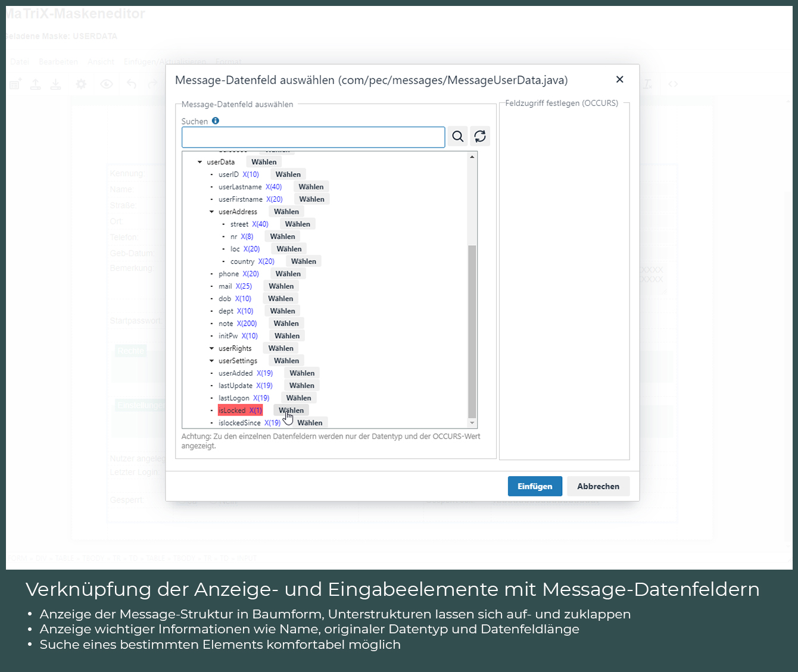Select Wählen for the phone field
The width and height of the screenshot is (798, 672).
[x=288, y=274]
